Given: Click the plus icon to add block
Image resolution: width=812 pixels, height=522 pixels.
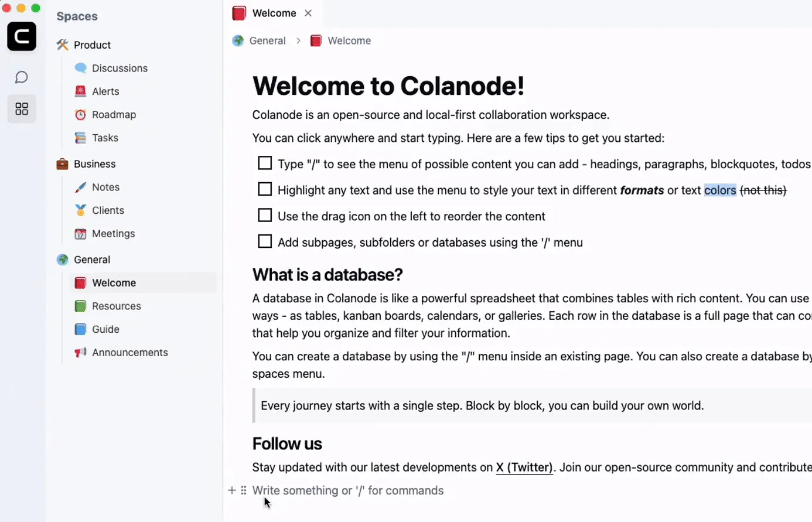Looking at the screenshot, I should [x=232, y=490].
